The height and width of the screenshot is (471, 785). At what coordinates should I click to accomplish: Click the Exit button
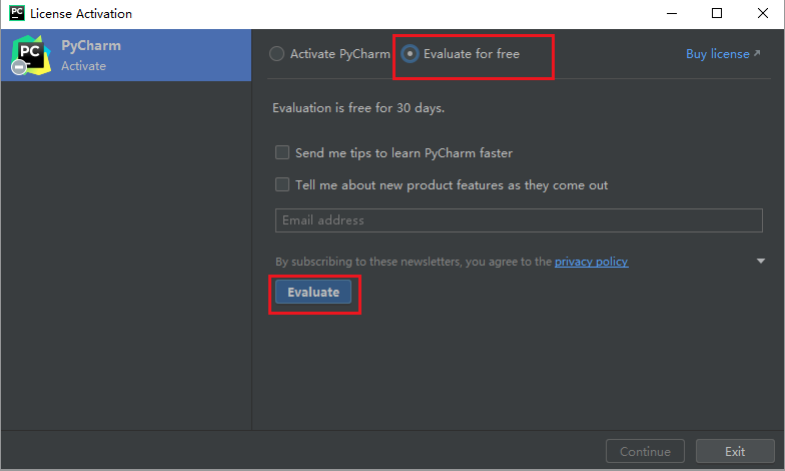(735, 451)
